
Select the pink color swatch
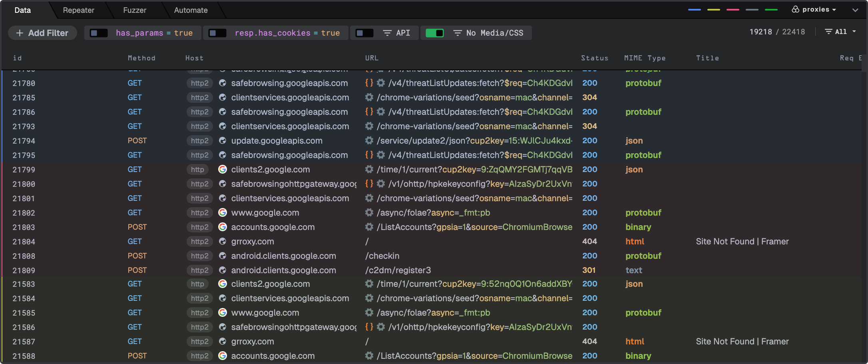point(733,9)
